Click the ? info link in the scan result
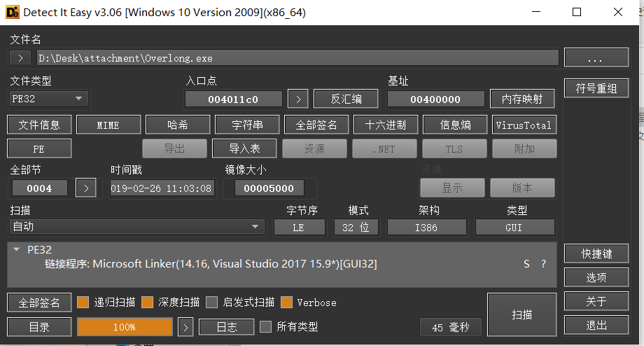This screenshot has height=346, width=644. (543, 264)
